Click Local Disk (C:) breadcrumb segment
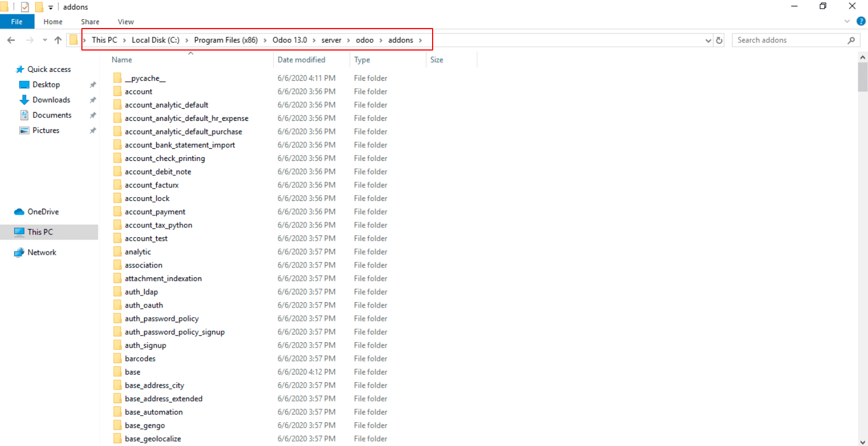Image resolution: width=868 pixels, height=446 pixels. click(156, 40)
